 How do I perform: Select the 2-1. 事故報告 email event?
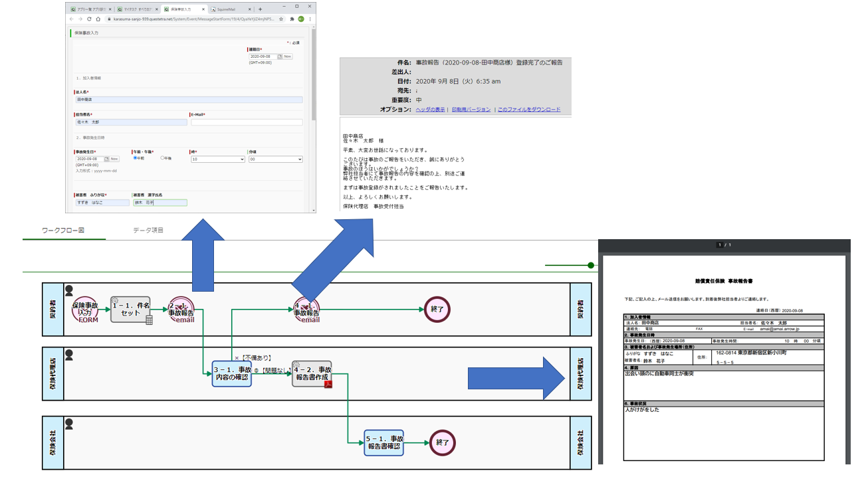181,310
